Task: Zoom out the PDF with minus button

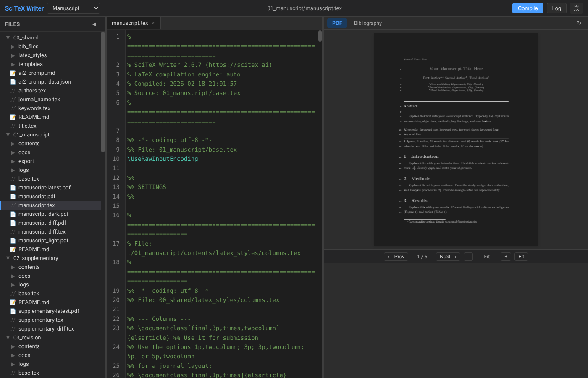Action: 468,257
